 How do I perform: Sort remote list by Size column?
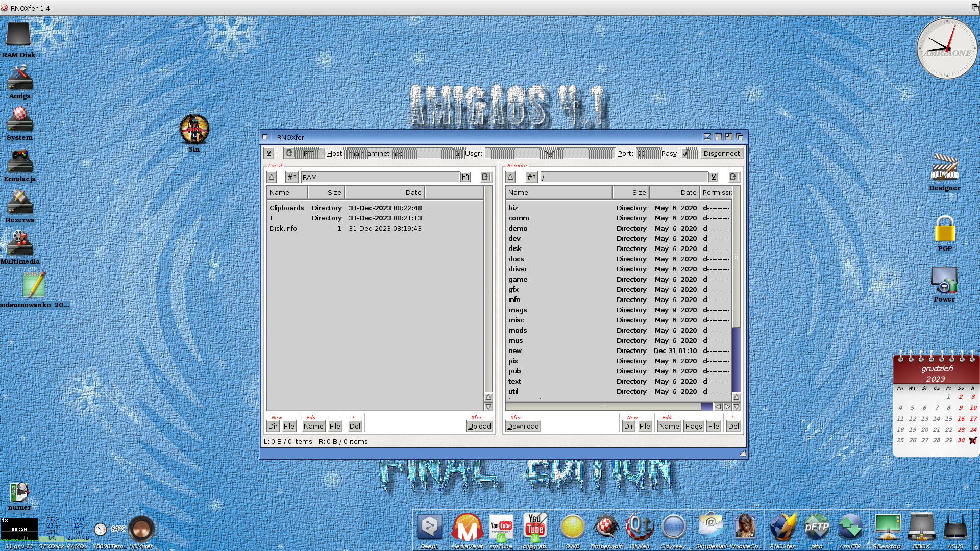click(x=630, y=192)
